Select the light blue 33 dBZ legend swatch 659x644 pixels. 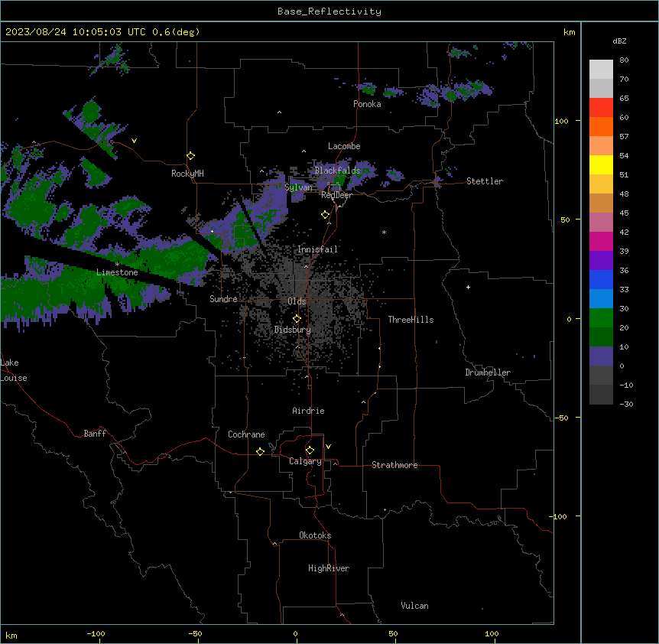pos(601,298)
